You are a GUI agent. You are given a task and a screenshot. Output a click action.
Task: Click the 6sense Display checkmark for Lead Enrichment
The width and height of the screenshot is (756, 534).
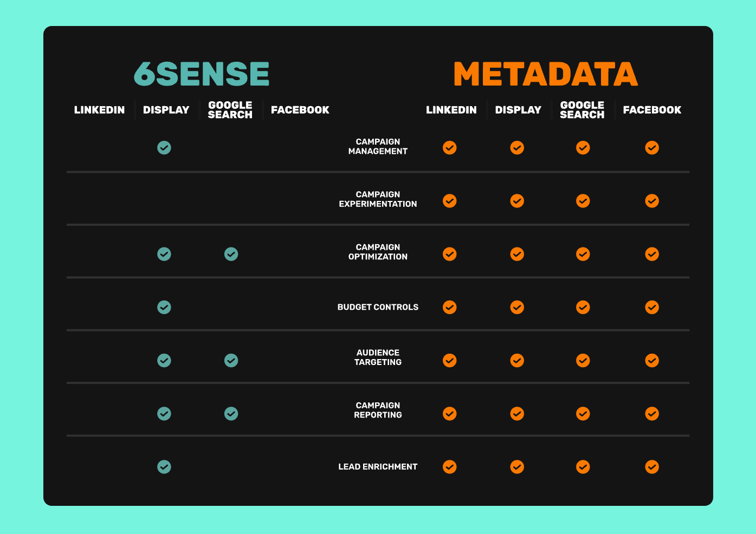pos(164,466)
